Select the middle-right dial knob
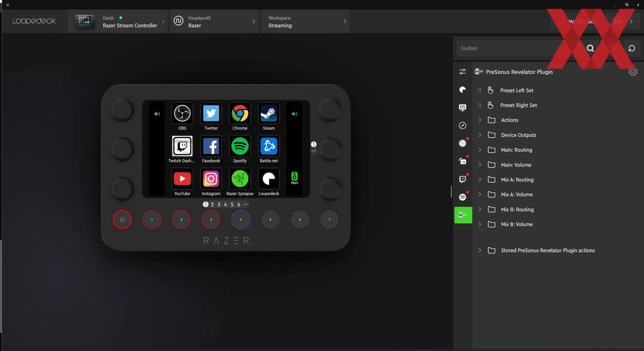 pos(330,149)
